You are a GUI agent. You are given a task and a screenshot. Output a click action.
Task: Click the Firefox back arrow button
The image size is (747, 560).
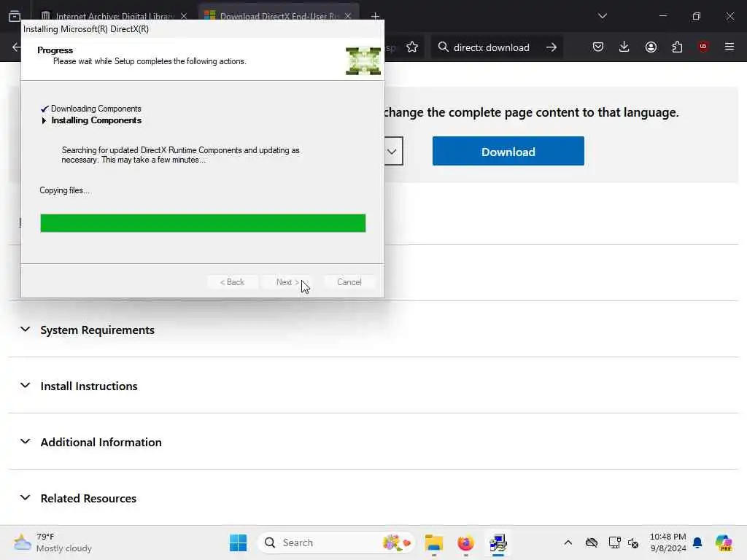(x=16, y=47)
